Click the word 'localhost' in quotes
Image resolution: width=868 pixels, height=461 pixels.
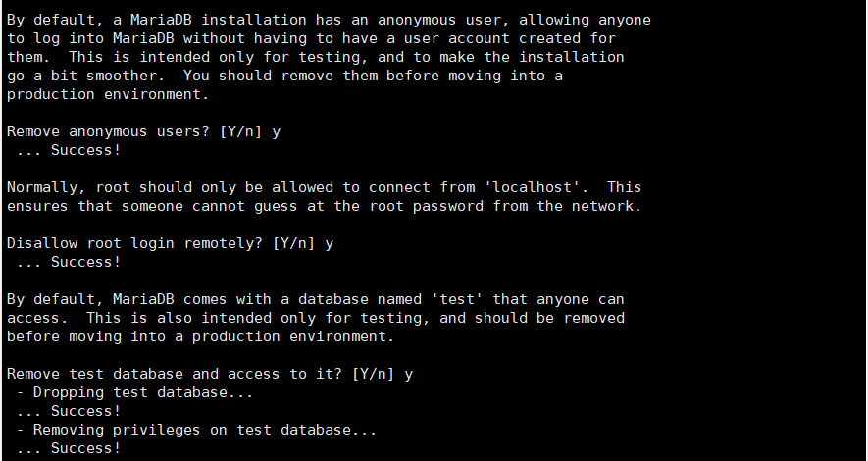532,187
